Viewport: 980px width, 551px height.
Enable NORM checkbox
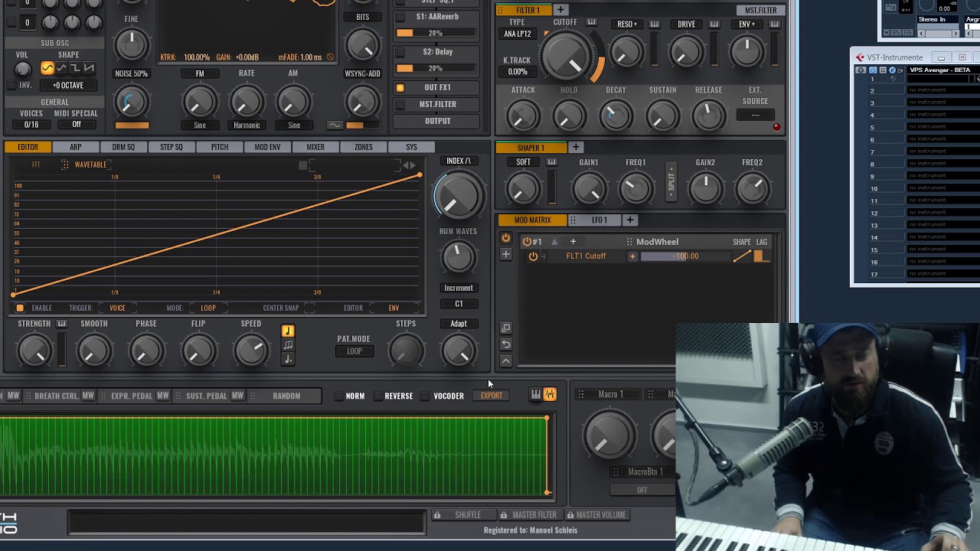[338, 396]
